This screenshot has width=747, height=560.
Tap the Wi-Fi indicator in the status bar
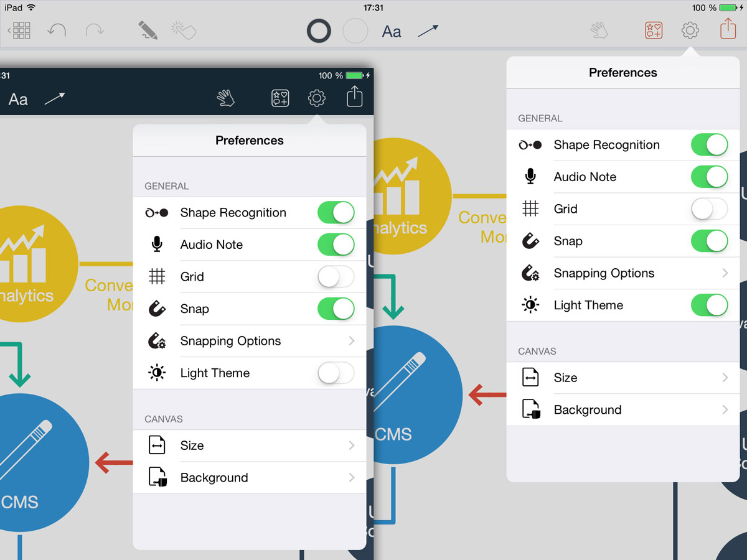(31, 7)
